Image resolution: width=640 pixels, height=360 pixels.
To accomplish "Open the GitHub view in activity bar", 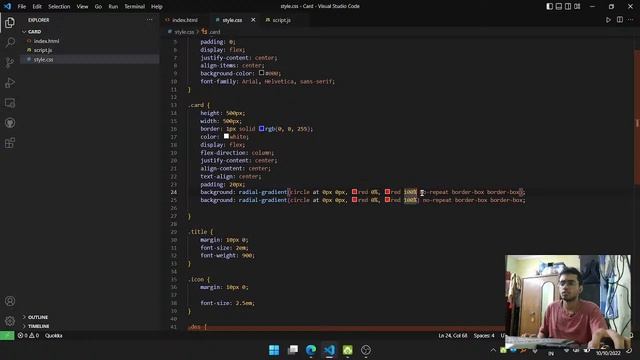I will (10, 123).
